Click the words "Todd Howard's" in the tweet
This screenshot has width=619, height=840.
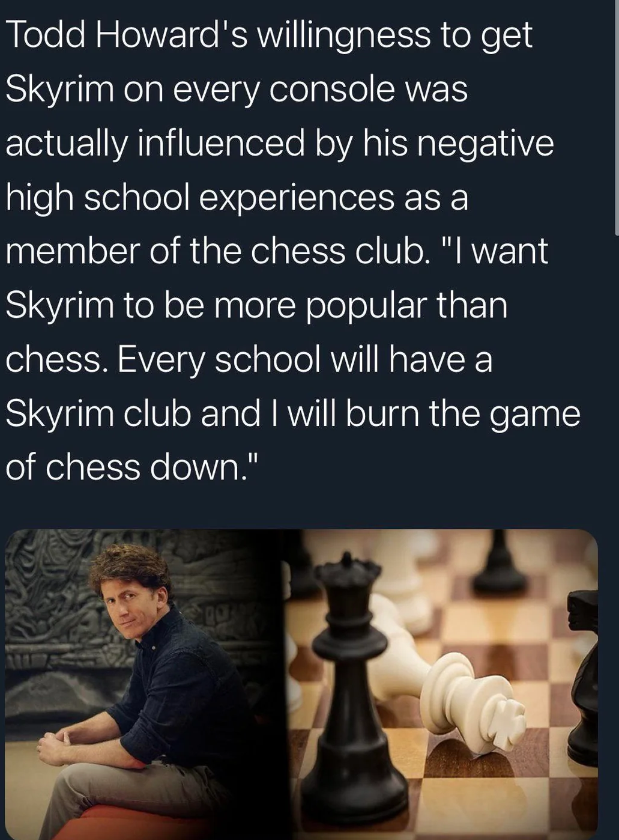pyautogui.click(x=125, y=35)
